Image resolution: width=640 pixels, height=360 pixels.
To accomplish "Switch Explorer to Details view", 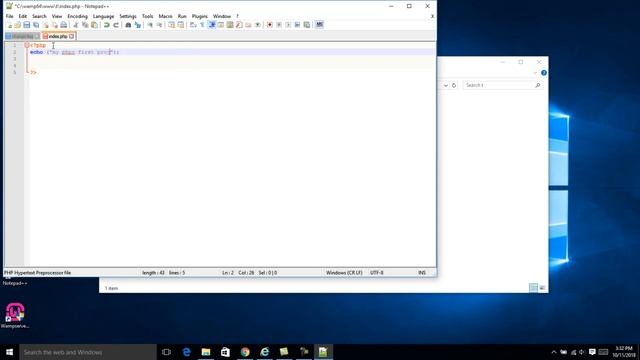I will (x=533, y=288).
